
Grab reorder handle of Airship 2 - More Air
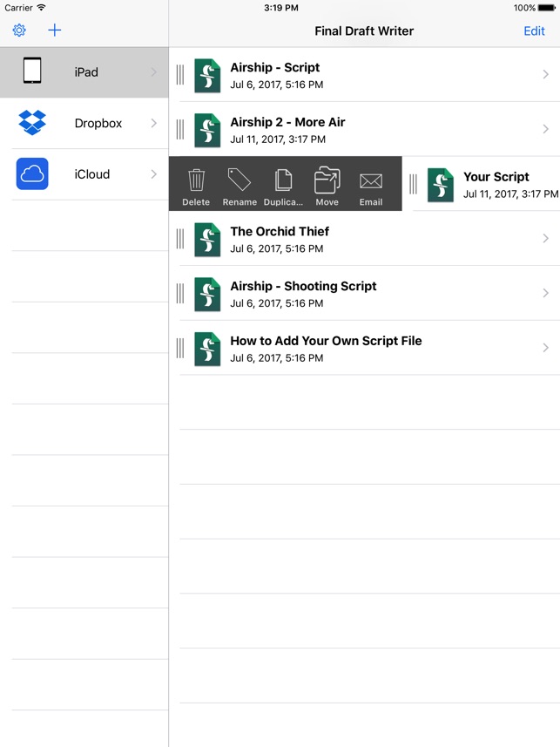click(180, 130)
